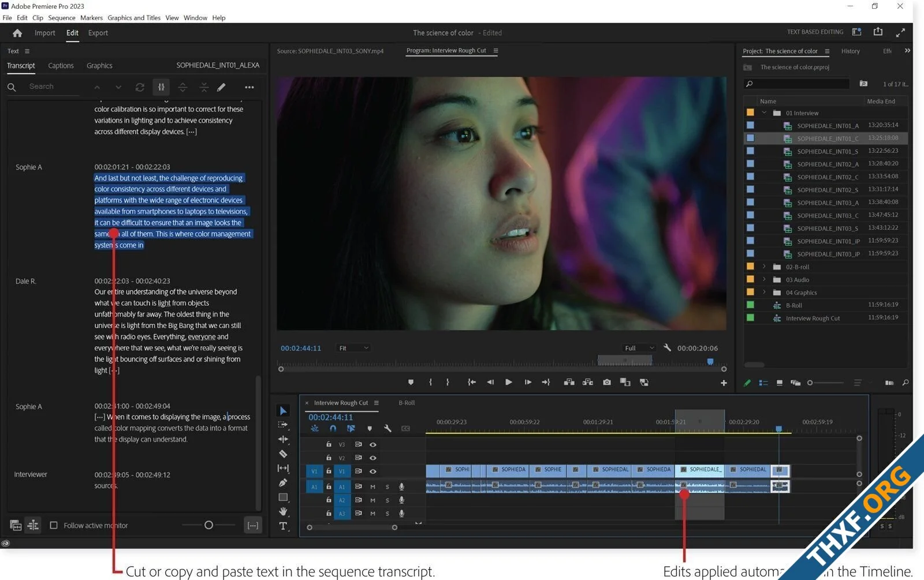Click the regenerate transcript refresh icon
The width and height of the screenshot is (924, 580).
click(x=140, y=87)
